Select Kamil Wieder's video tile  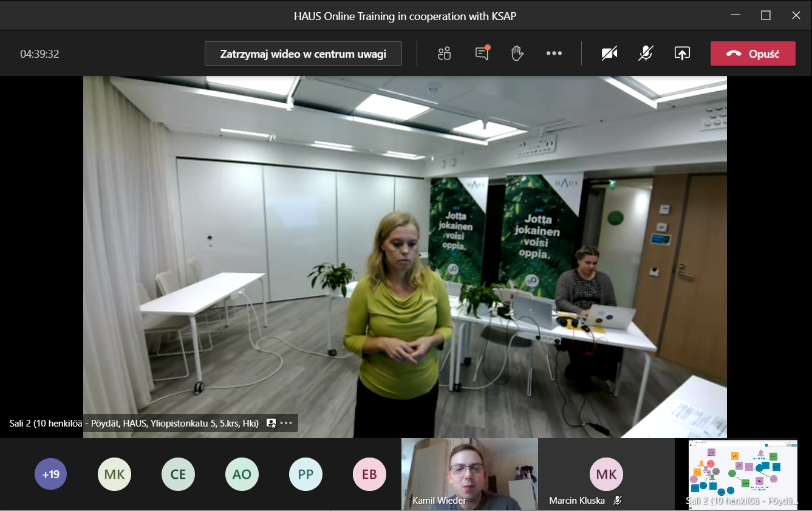[x=469, y=473]
